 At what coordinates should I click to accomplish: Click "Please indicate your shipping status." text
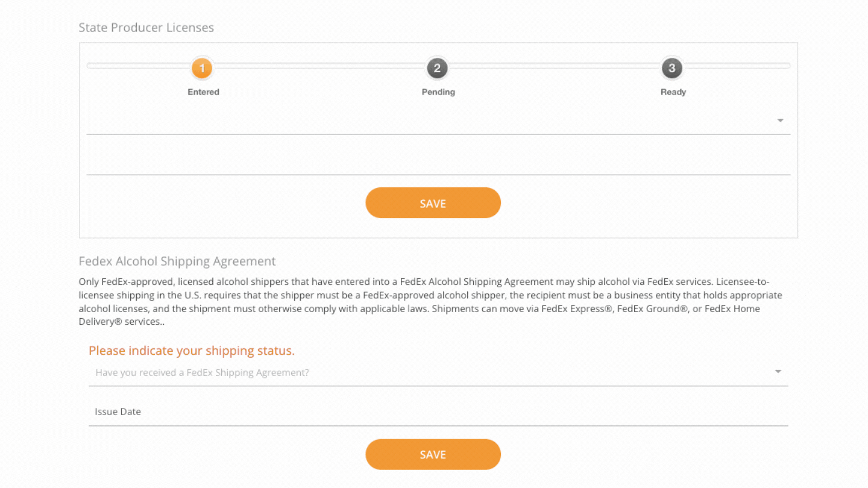[x=192, y=351]
